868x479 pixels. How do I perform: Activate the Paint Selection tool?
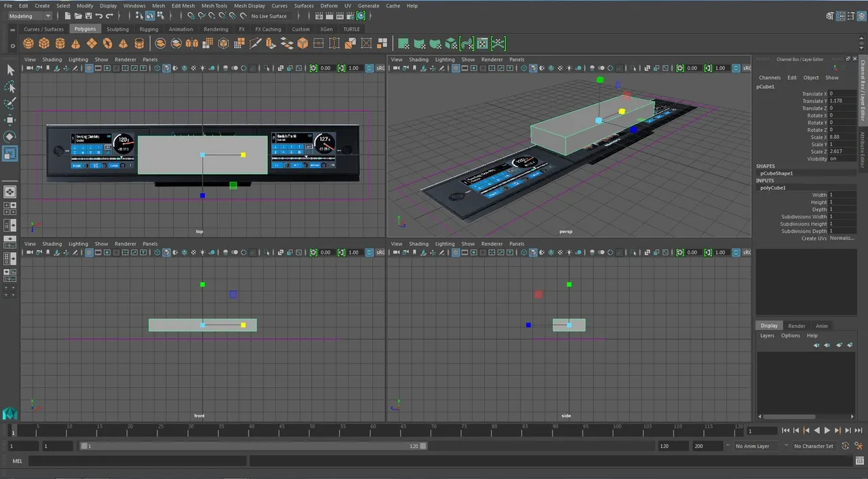click(x=10, y=104)
